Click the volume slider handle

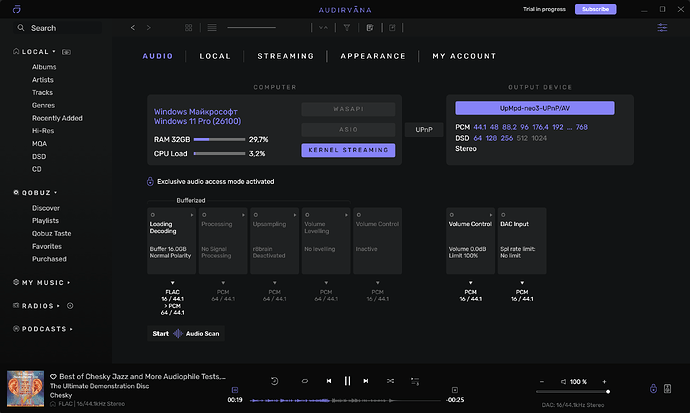608,391
